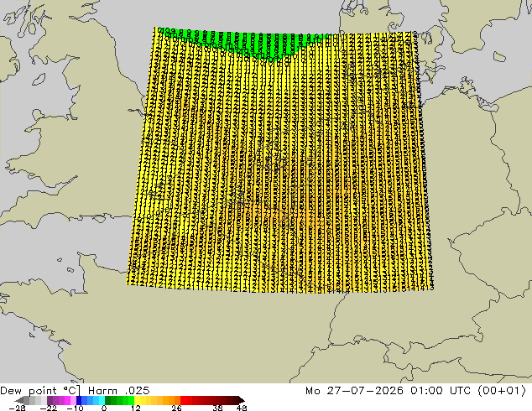The image size is (532, 411).
Task: Click the '-22' label on the color scale
Action: 49,408
